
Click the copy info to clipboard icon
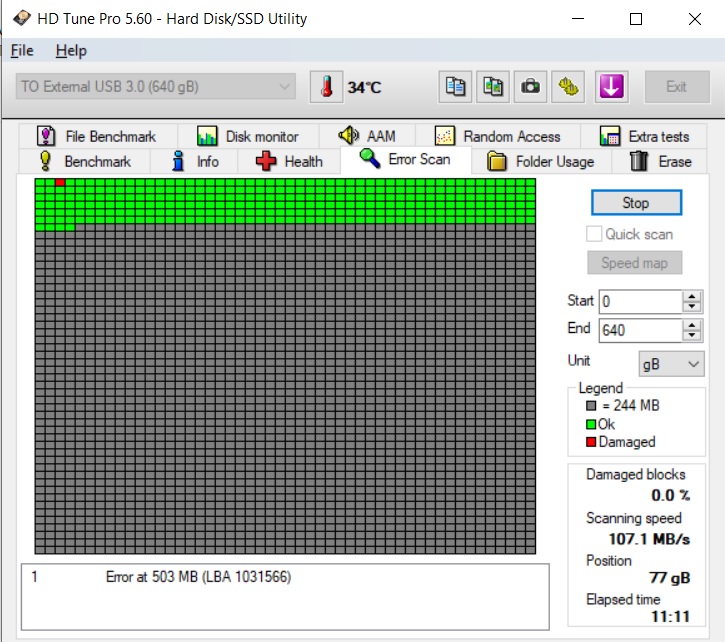click(455, 86)
